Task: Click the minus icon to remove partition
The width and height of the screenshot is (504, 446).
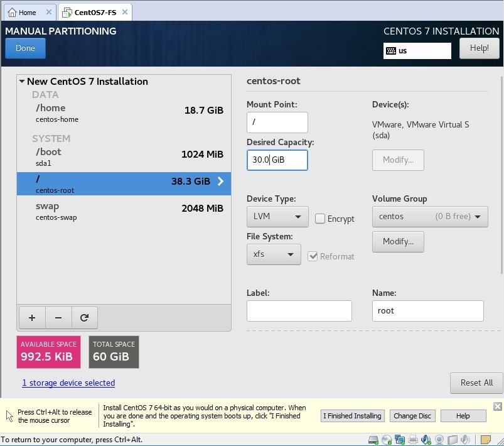Action: click(58, 318)
